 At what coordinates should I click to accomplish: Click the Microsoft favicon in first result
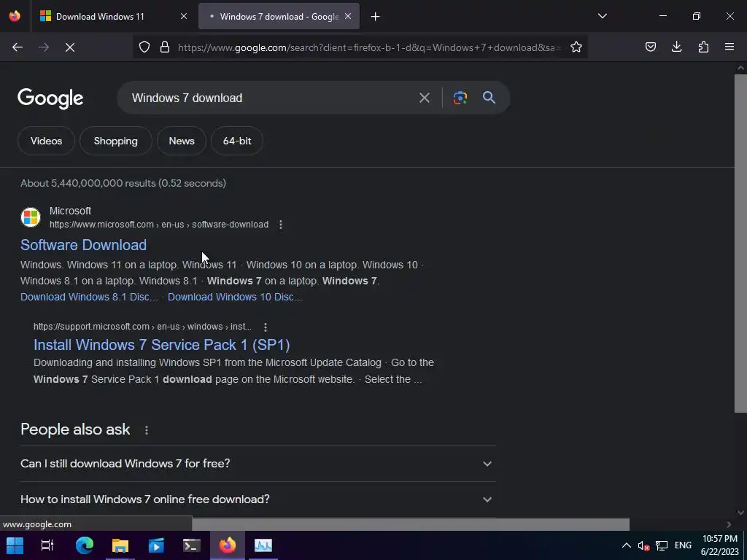point(31,217)
